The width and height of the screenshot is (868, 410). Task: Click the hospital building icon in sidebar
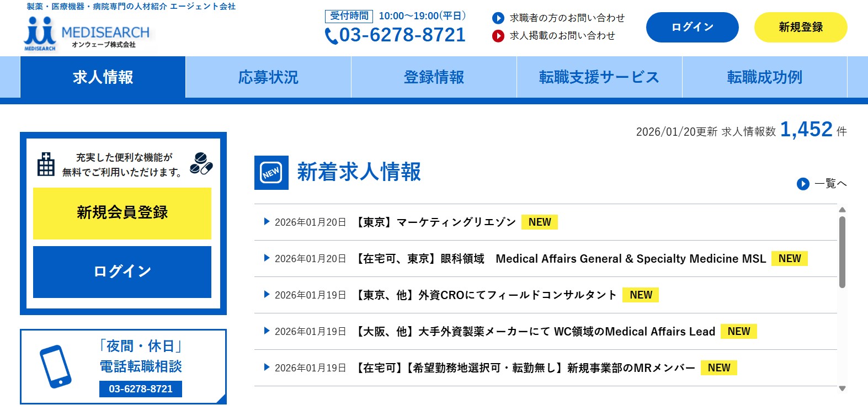(x=46, y=164)
